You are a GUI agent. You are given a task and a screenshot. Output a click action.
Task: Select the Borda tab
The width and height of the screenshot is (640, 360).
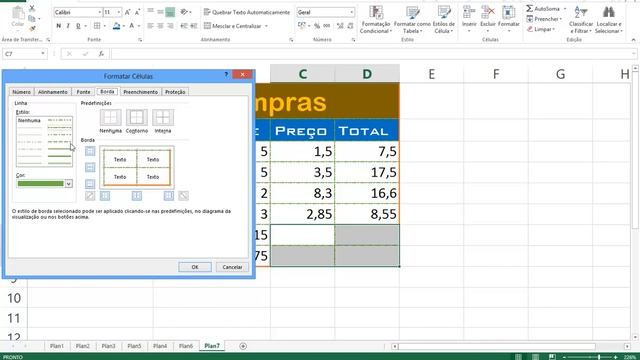(107, 91)
